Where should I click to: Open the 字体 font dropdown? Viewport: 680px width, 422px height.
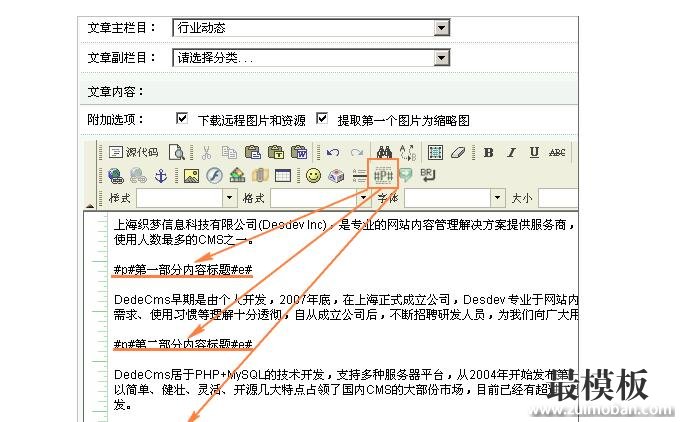click(x=455, y=198)
